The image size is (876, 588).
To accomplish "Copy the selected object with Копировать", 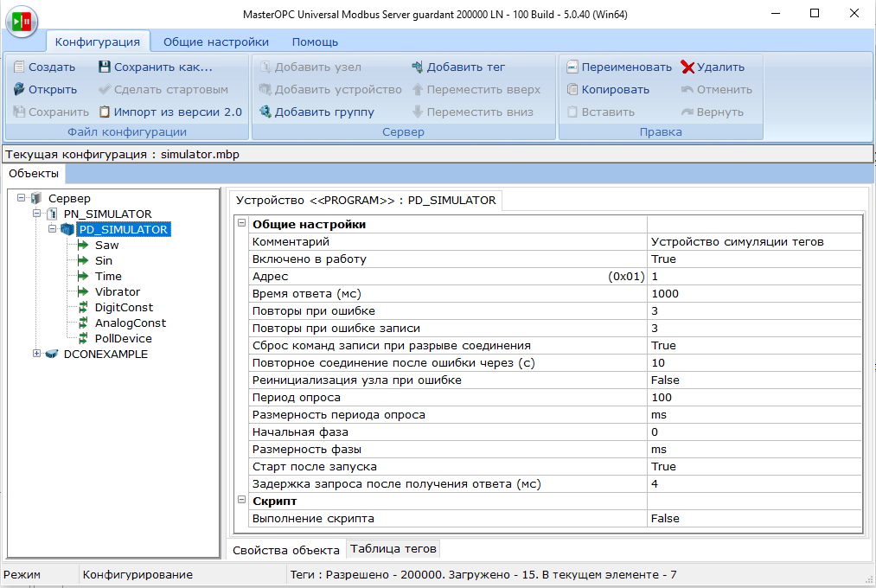I will pyautogui.click(x=608, y=89).
